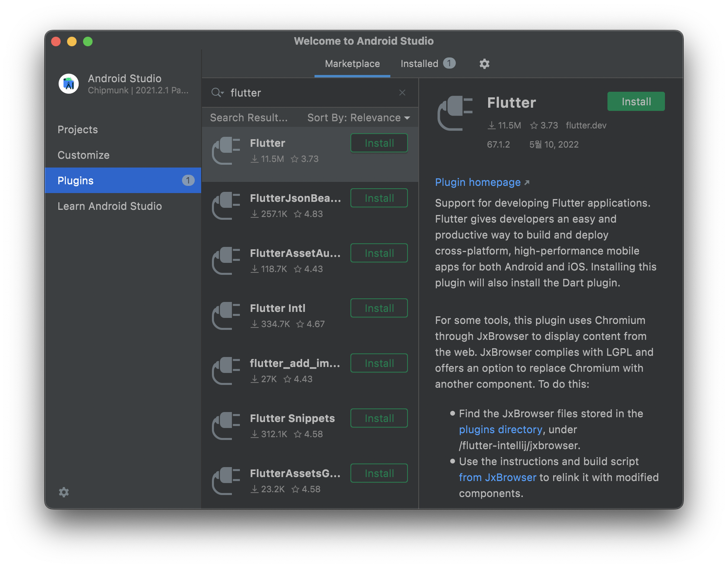Install the FlutterJsonBea... plugin

pyautogui.click(x=379, y=198)
